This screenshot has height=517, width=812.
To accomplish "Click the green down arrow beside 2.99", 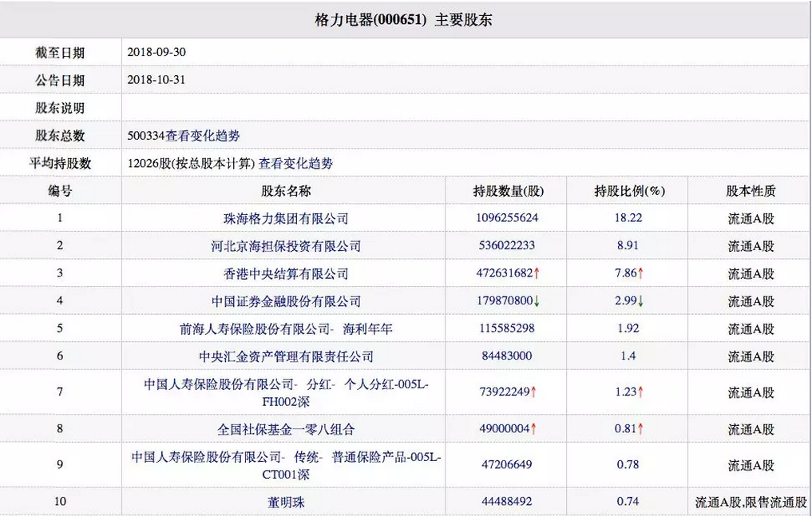I will click(640, 301).
